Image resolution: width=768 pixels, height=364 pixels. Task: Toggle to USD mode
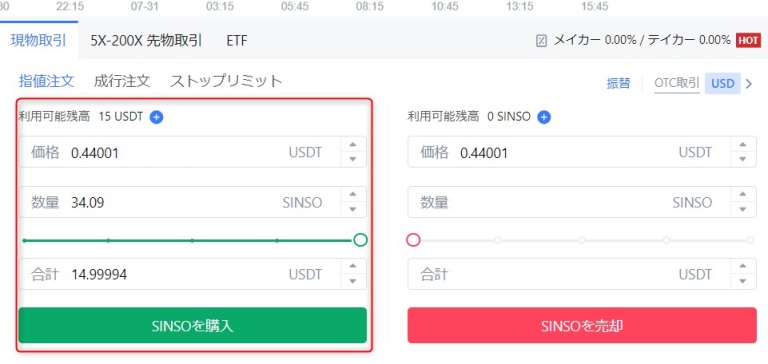click(722, 84)
